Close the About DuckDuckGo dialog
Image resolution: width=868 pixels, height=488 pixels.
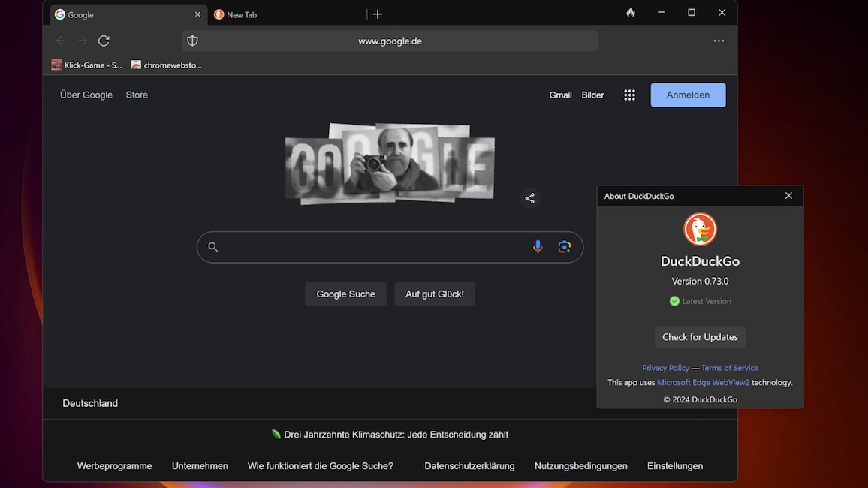(788, 196)
